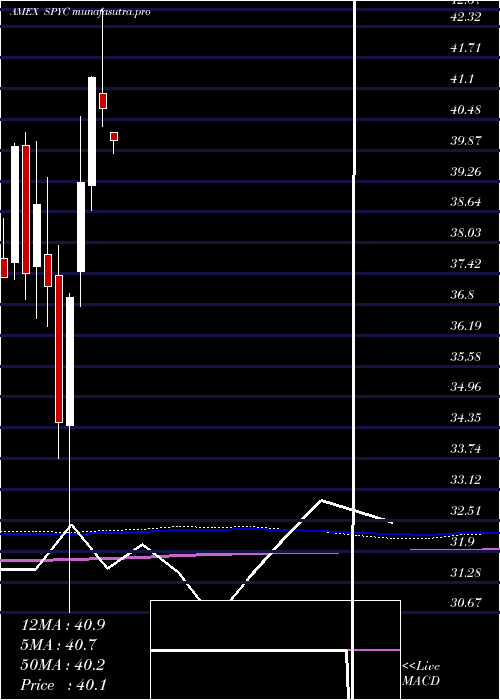This screenshot has height=700, width=500.
Task: Click the 38.64 price axis label
Action: click(x=466, y=202)
